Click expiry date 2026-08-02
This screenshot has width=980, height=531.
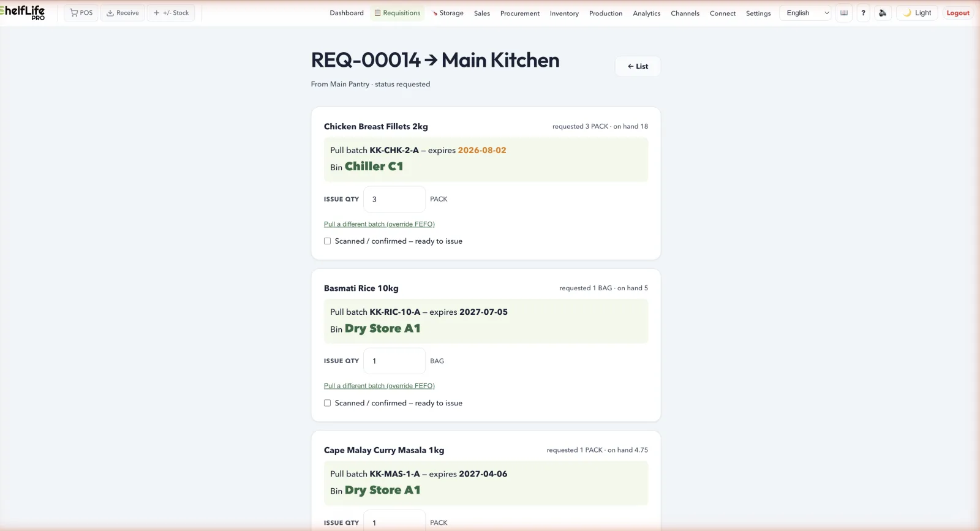pyautogui.click(x=482, y=150)
